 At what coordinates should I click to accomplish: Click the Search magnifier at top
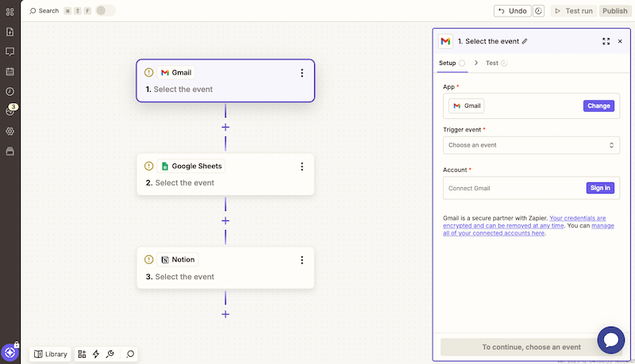33,11
